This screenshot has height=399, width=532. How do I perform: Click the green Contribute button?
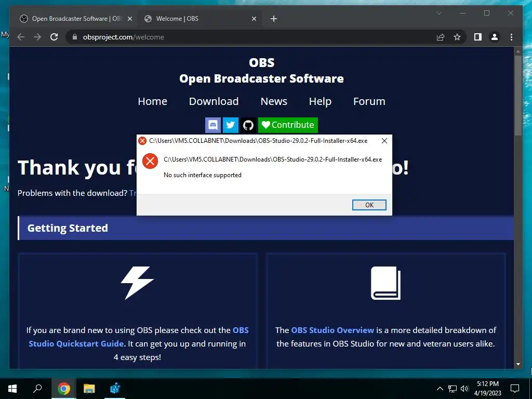(288, 125)
